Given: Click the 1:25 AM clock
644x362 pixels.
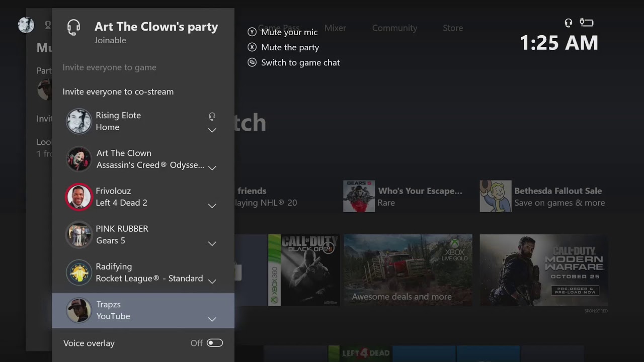Looking at the screenshot, I should click(x=559, y=43).
